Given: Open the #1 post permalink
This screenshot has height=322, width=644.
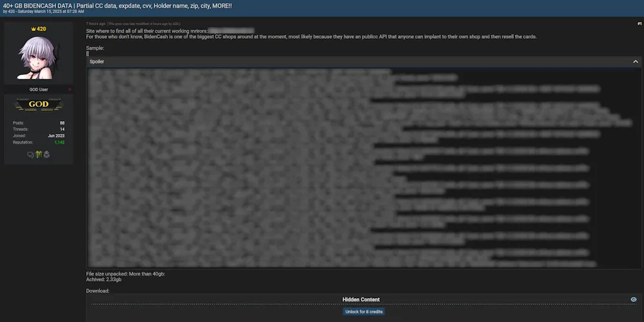Looking at the screenshot, I should pos(639,23).
